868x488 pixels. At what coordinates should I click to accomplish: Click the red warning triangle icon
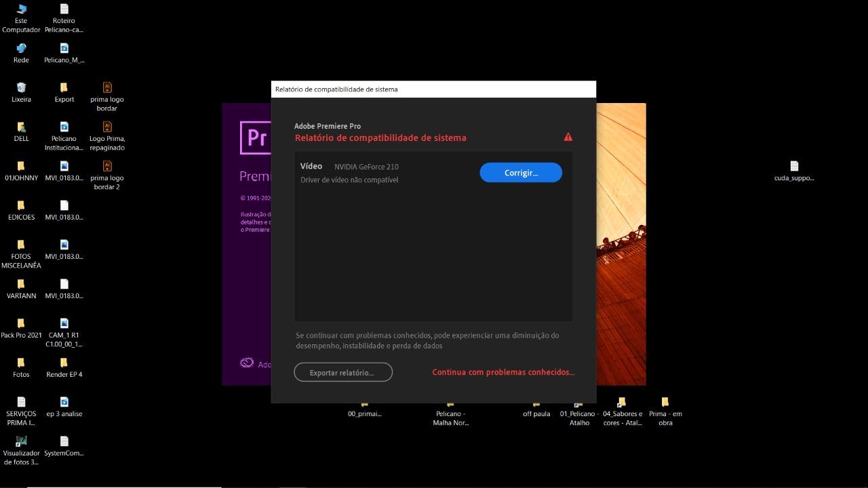coord(568,137)
